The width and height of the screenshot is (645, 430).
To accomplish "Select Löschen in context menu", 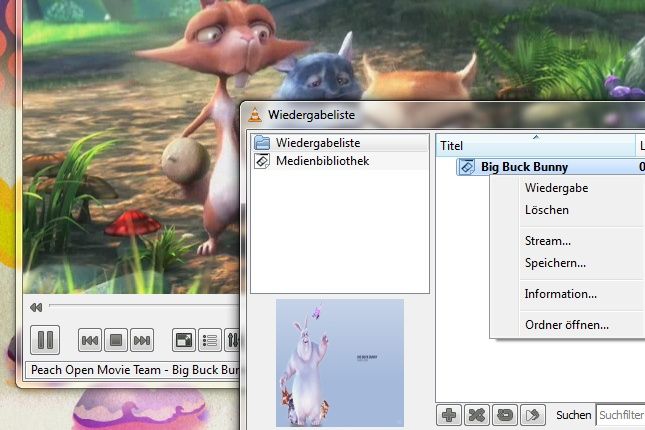I will tap(546, 210).
